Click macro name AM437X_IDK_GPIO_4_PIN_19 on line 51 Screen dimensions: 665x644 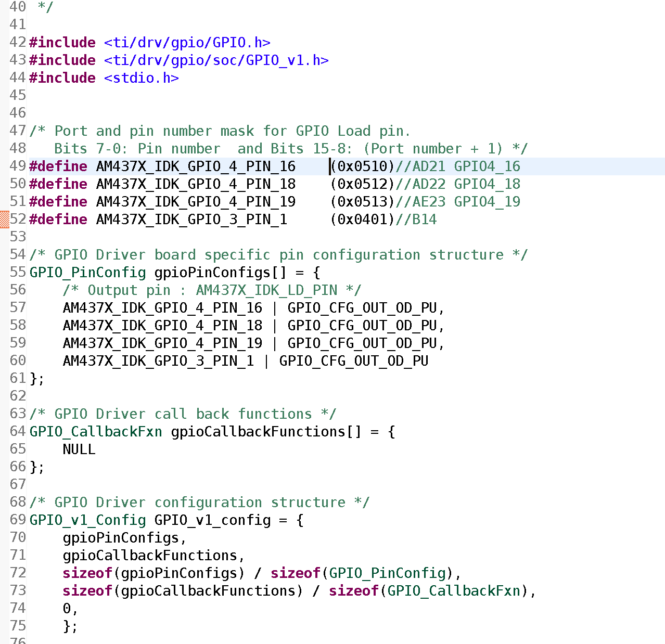click(196, 202)
